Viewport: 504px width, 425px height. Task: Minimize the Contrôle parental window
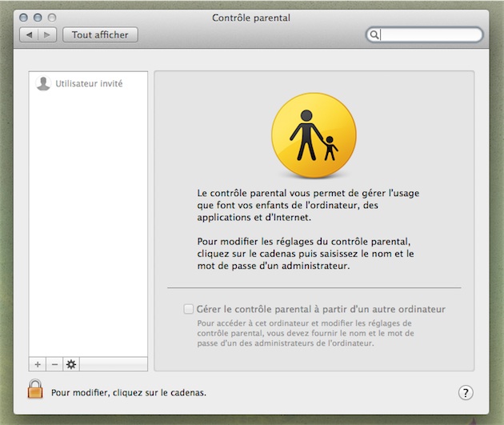38,18
